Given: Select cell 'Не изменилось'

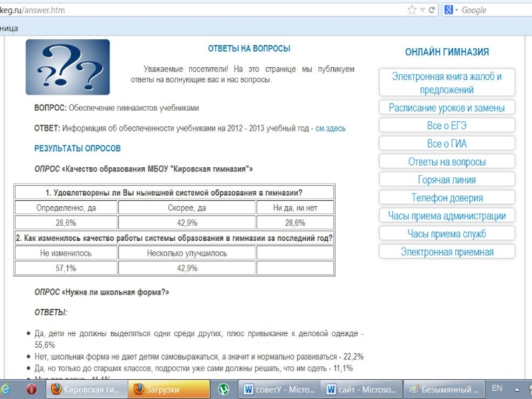Looking at the screenshot, I should (66, 253).
